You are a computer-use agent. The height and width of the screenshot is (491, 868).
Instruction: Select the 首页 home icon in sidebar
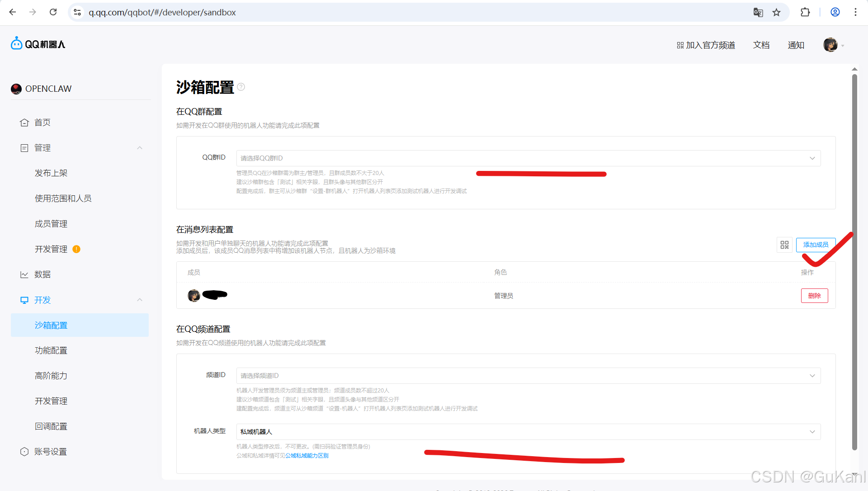[25, 122]
